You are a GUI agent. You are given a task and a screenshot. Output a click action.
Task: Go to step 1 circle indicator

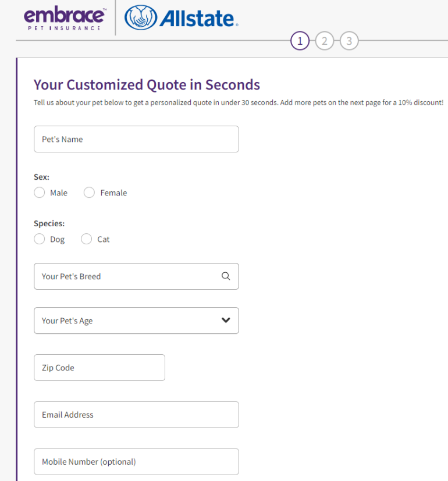click(x=300, y=41)
